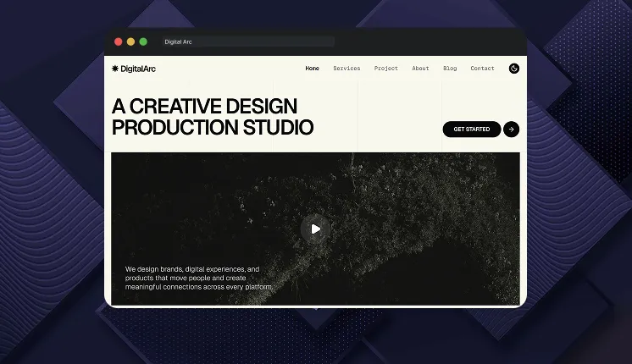Open the Services nav item

coord(346,69)
